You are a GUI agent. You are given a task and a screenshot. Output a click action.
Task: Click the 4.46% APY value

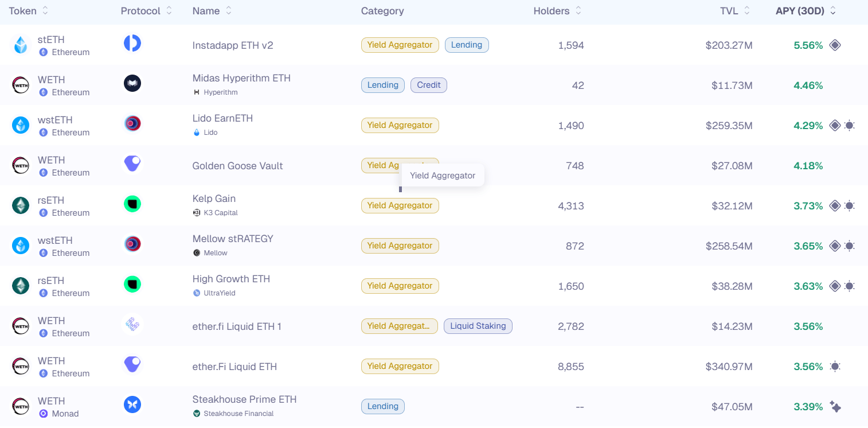point(808,85)
